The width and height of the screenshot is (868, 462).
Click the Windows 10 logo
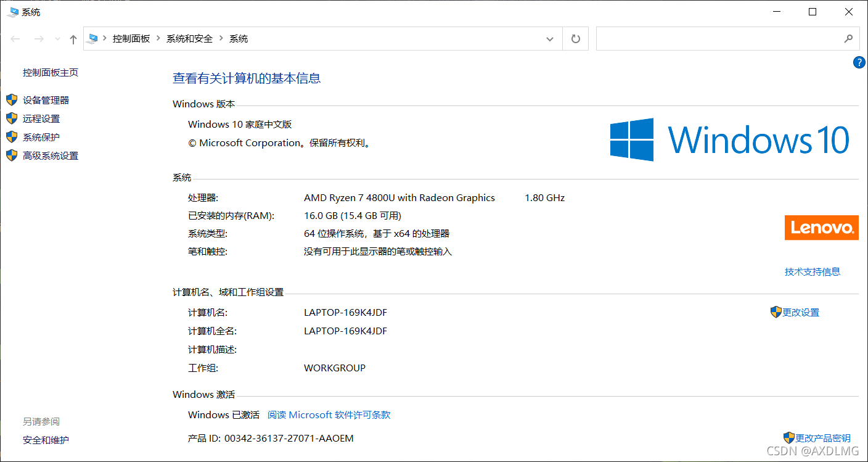731,139
